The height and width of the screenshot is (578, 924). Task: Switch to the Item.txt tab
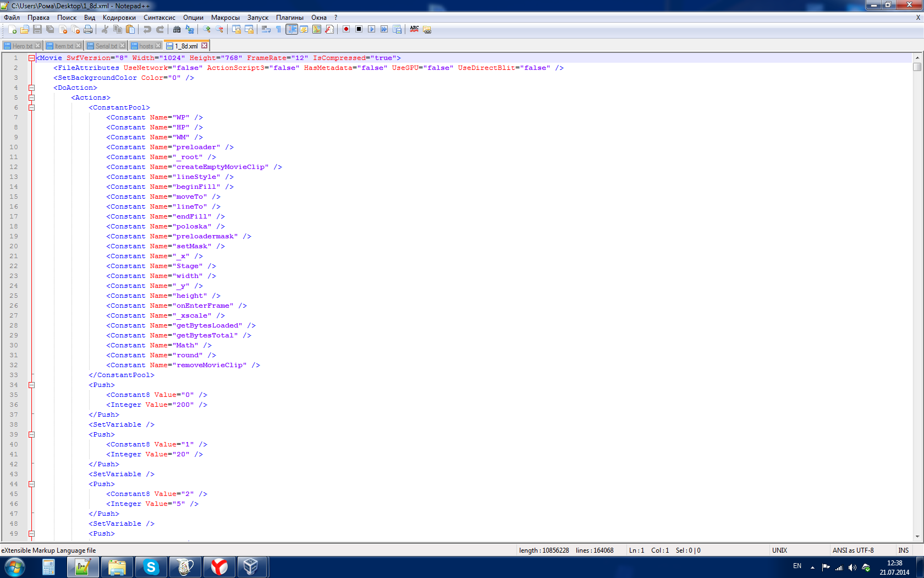coord(64,46)
